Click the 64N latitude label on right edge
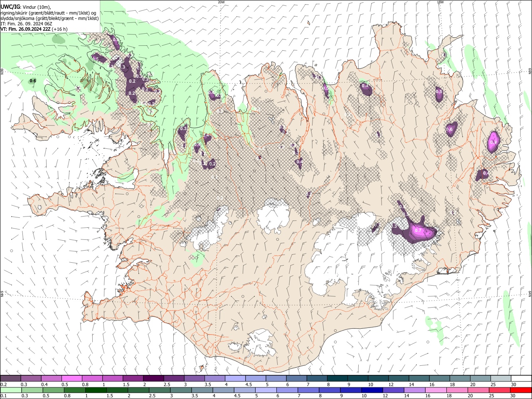 [530, 293]
